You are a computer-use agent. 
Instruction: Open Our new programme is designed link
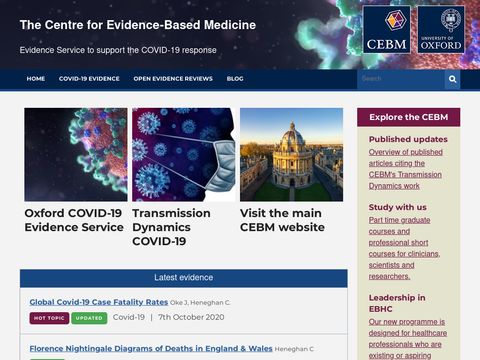pyautogui.click(x=408, y=338)
